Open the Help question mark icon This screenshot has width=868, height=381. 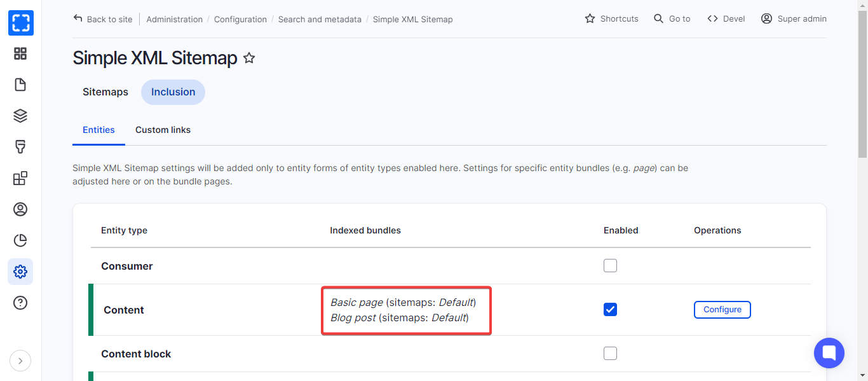coord(20,303)
